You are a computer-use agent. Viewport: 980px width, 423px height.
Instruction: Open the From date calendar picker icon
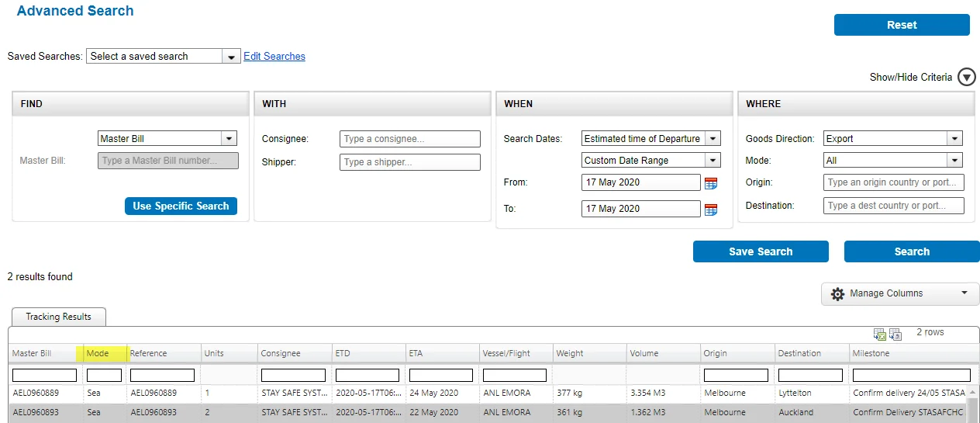711,183
